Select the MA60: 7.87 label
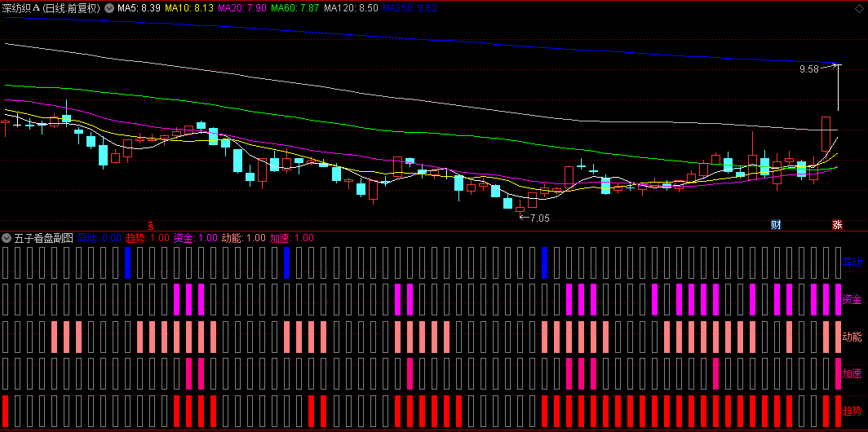Screen dimensions: 868x432 point(295,8)
